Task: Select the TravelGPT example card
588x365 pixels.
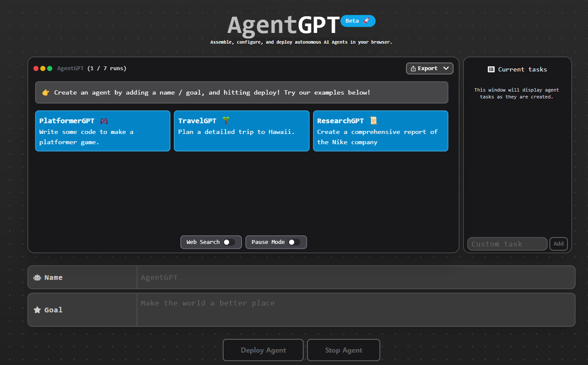Action: 242,131
